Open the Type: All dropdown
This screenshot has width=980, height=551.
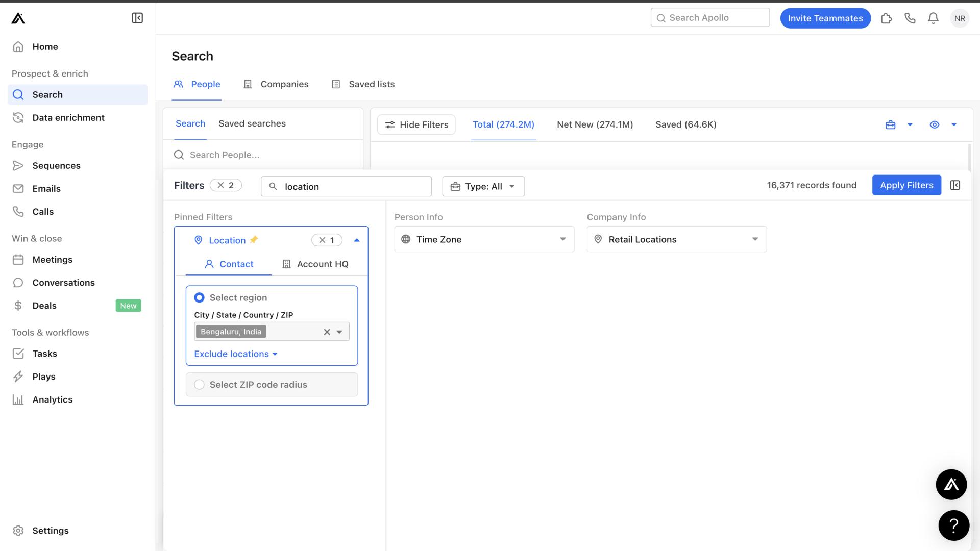(x=483, y=187)
